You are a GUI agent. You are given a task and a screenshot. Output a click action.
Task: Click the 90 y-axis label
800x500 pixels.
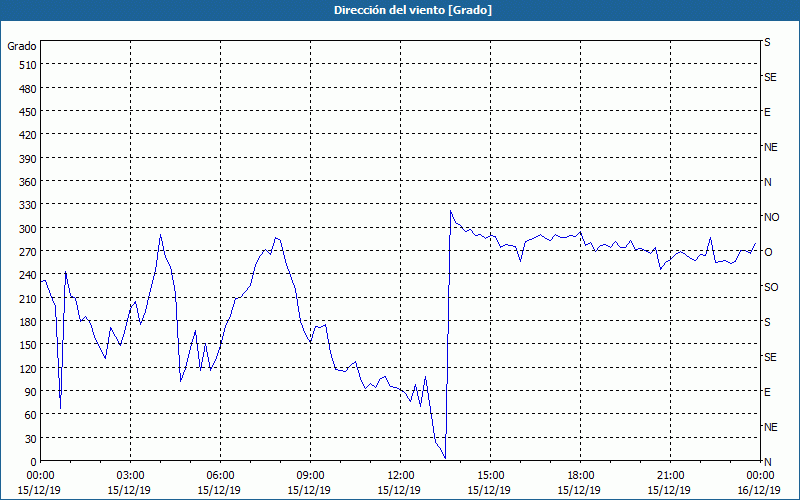[31, 392]
